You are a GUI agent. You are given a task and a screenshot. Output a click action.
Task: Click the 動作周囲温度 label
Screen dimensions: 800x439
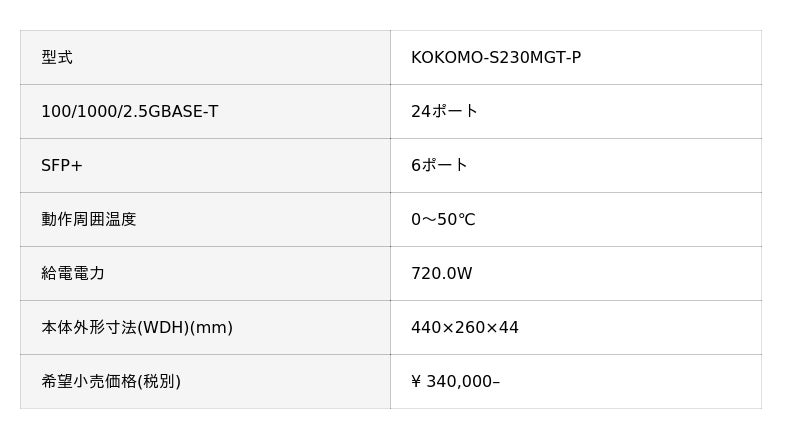tap(88, 220)
